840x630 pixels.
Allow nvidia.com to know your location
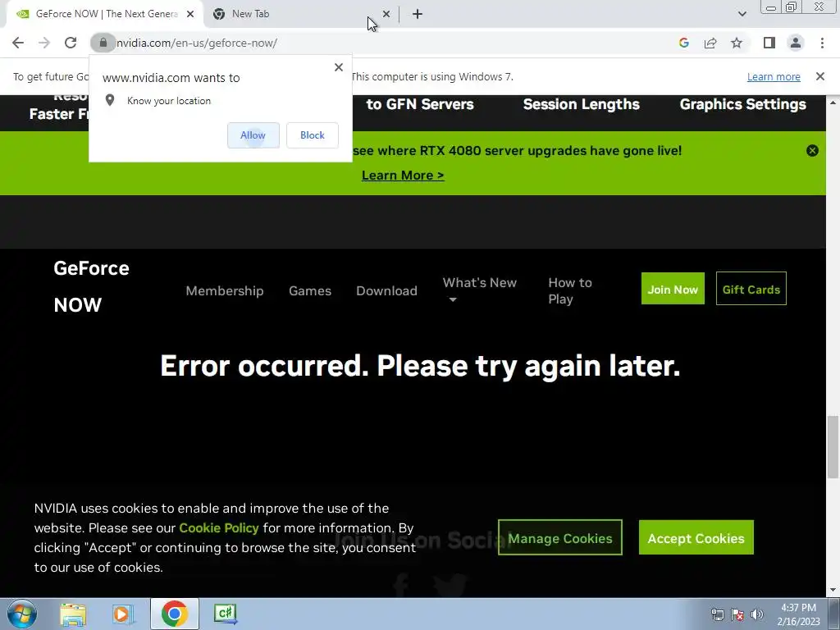click(x=253, y=135)
